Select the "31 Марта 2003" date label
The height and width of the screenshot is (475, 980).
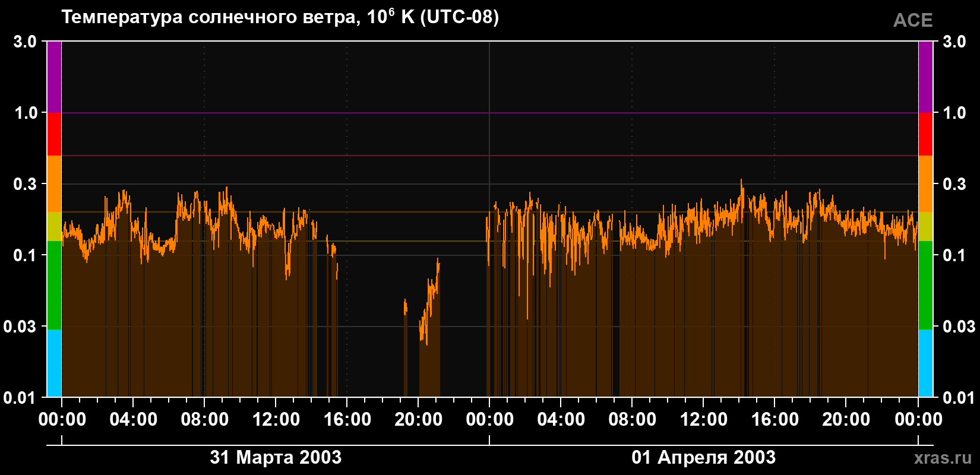276,457
